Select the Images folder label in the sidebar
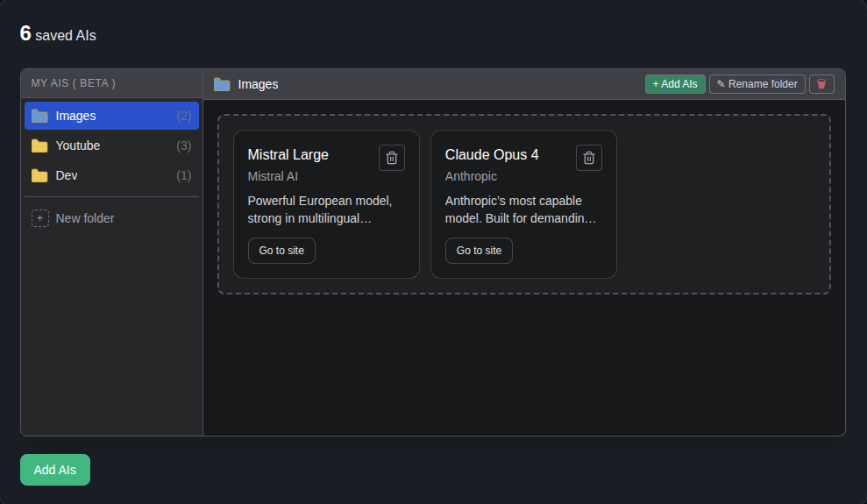Image resolution: width=867 pixels, height=504 pixels. coord(75,116)
